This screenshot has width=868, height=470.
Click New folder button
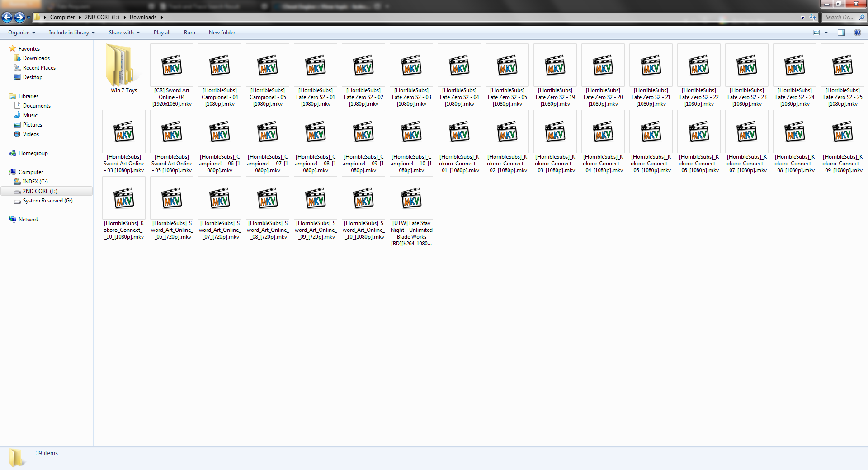point(222,33)
